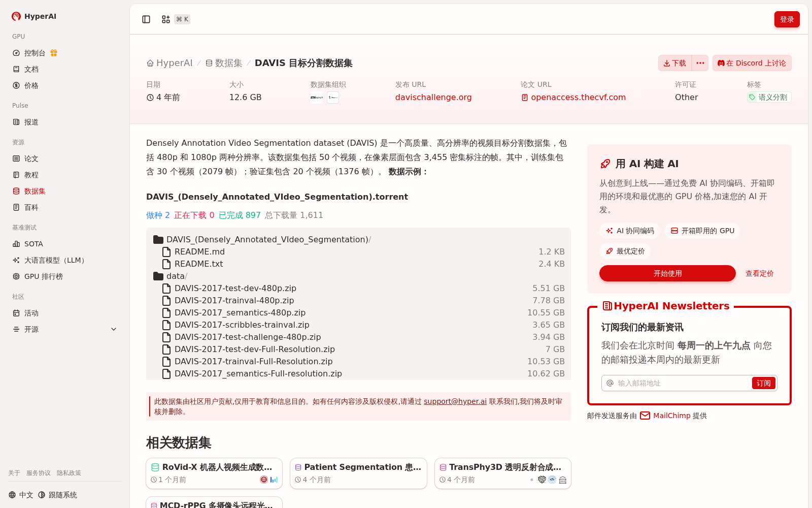Open openaccess.thecvf.com paper link
Image resolution: width=812 pixels, height=508 pixels.
click(573, 97)
